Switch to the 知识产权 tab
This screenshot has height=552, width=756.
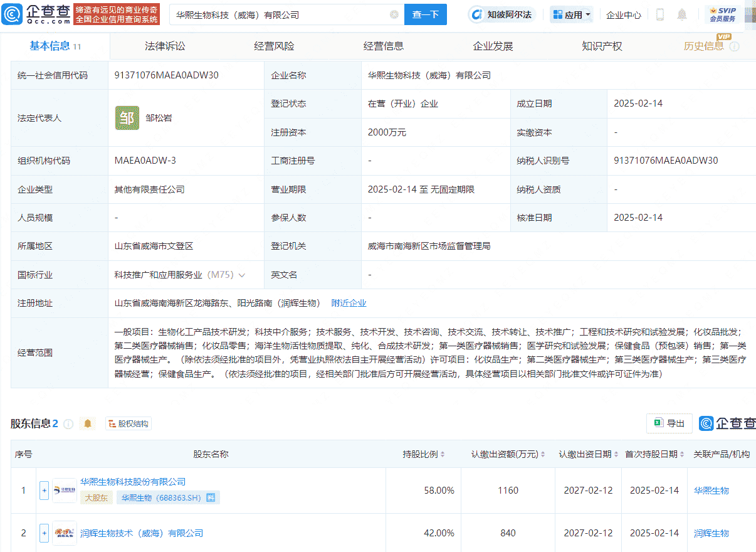click(x=601, y=45)
